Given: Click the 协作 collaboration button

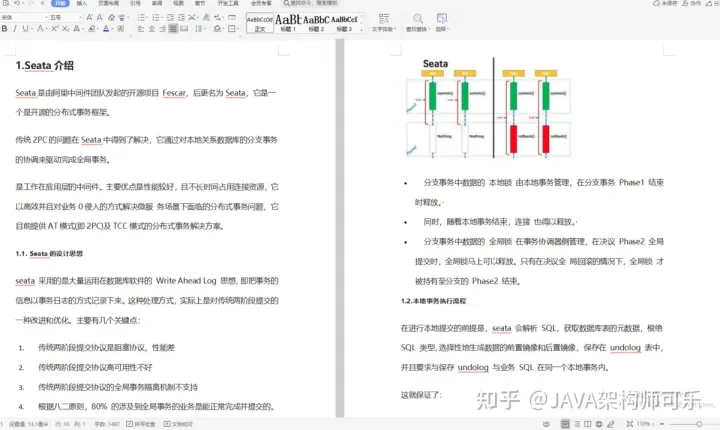Looking at the screenshot, I should (692, 3).
